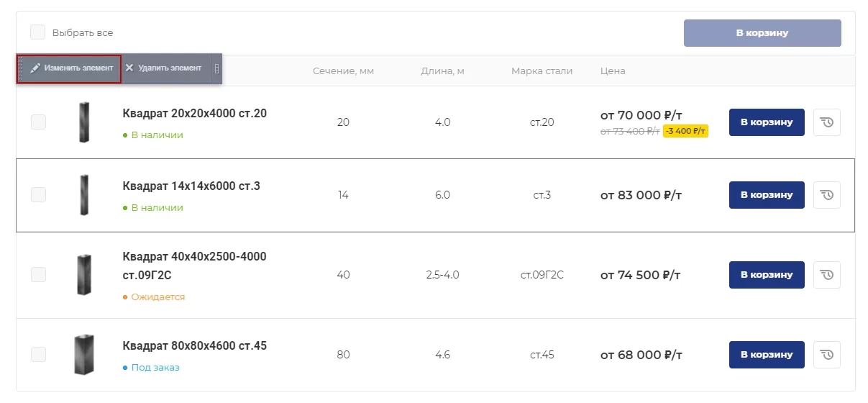Click the Цена column header
The height and width of the screenshot is (403, 868).
pos(613,71)
